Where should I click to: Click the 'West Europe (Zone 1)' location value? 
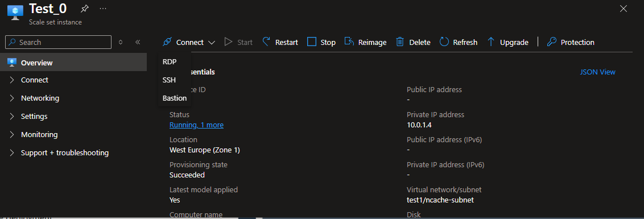tap(205, 150)
